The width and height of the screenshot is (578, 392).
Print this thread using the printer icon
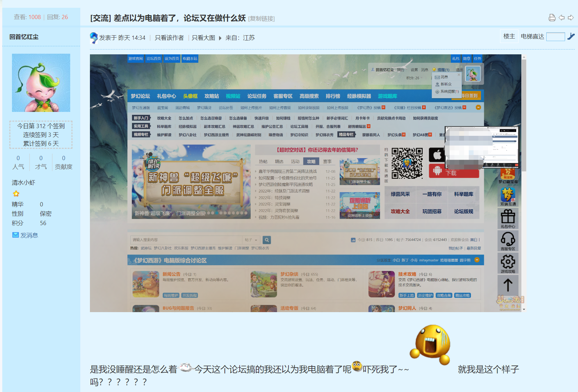[552, 18]
